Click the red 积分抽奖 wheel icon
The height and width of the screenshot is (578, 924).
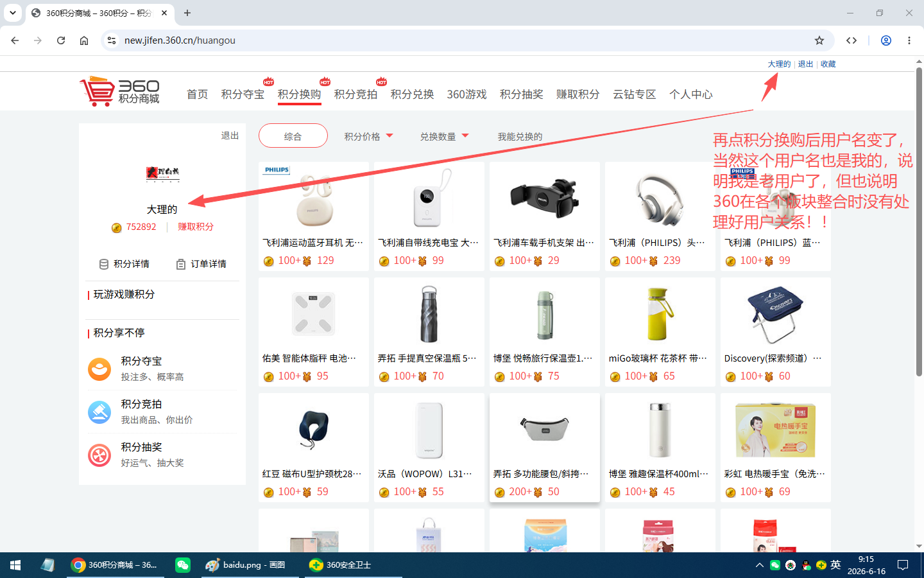coord(99,455)
